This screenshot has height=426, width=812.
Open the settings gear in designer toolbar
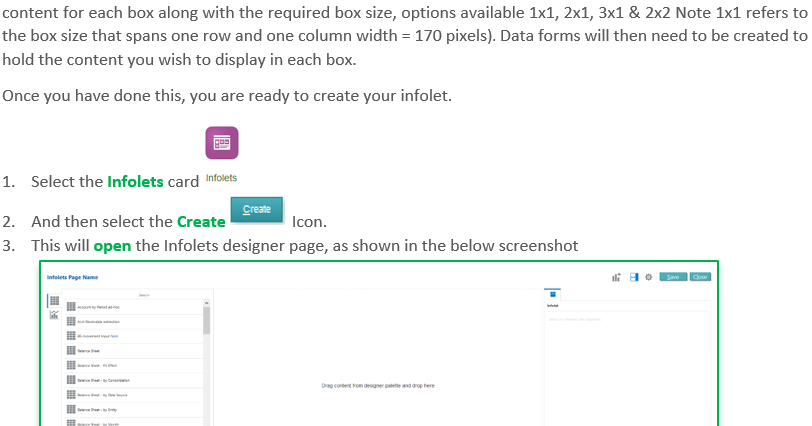(x=648, y=277)
